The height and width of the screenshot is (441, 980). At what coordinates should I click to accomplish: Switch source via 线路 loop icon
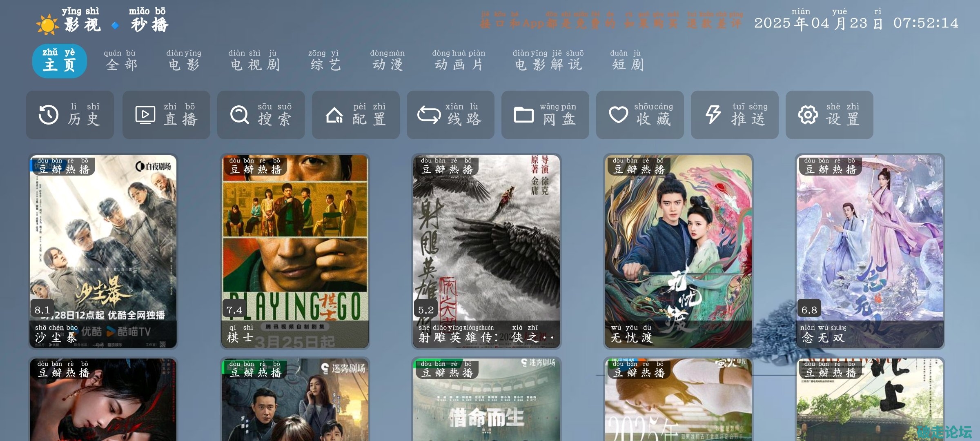coord(429,115)
